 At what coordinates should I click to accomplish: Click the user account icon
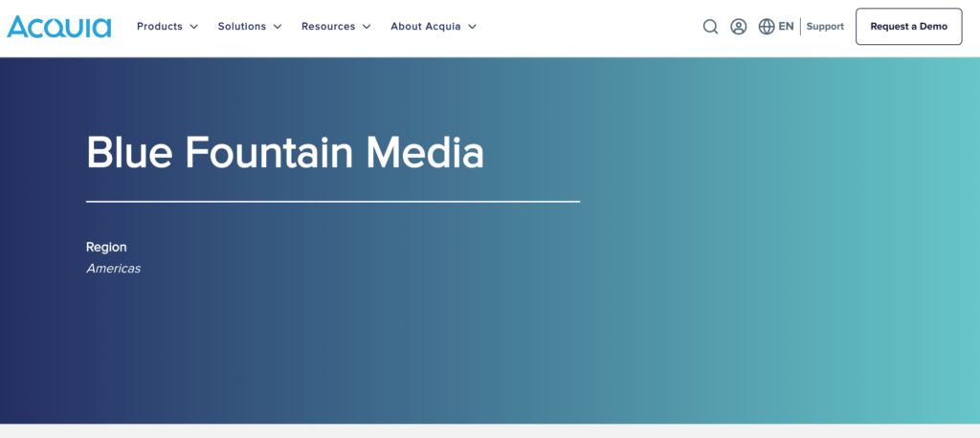coord(738,27)
